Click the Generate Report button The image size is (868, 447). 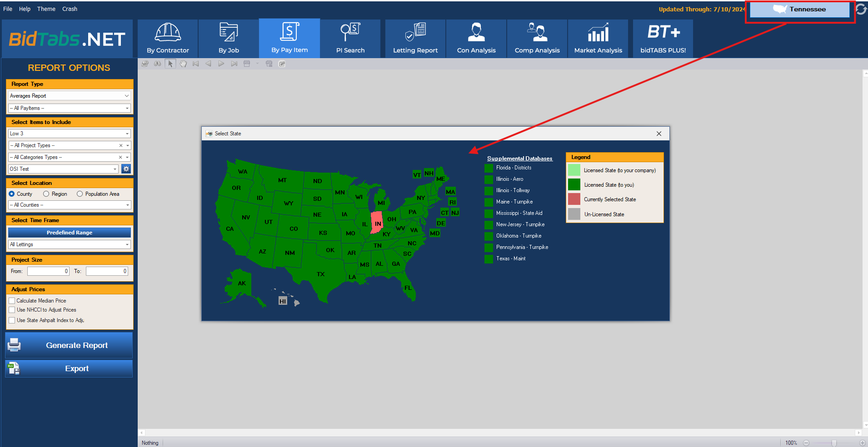click(x=69, y=345)
